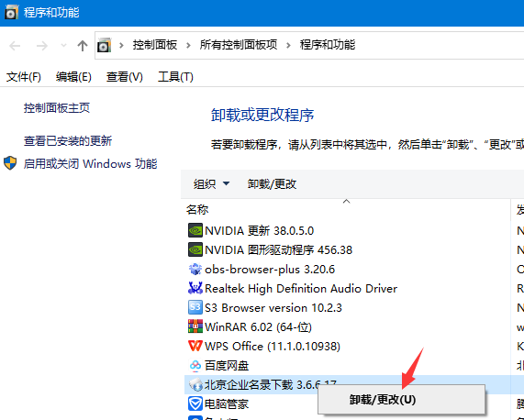
Task: Choose 卸载/更改(U) in the context menu
Action: coord(401,400)
